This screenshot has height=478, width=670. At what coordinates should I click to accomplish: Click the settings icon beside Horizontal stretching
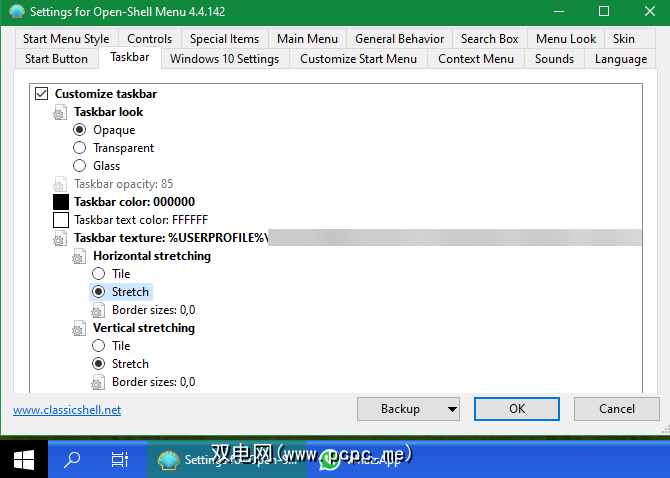pyautogui.click(x=79, y=256)
